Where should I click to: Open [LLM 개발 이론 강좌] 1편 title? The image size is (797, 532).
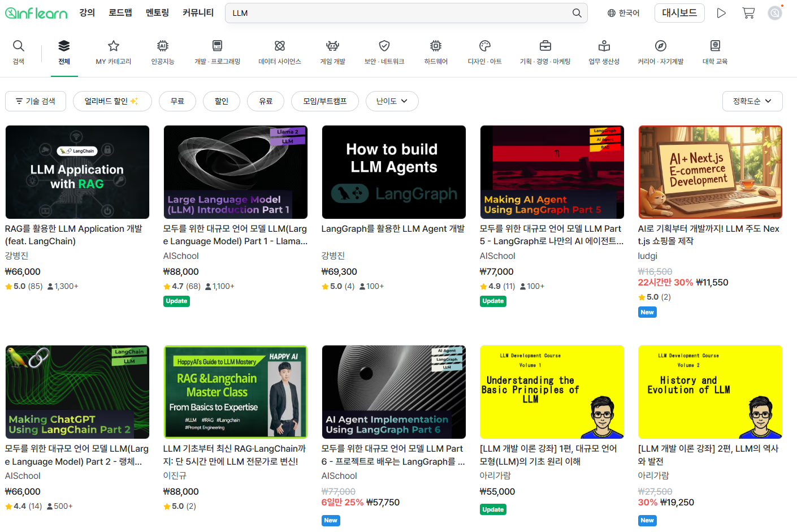548,455
